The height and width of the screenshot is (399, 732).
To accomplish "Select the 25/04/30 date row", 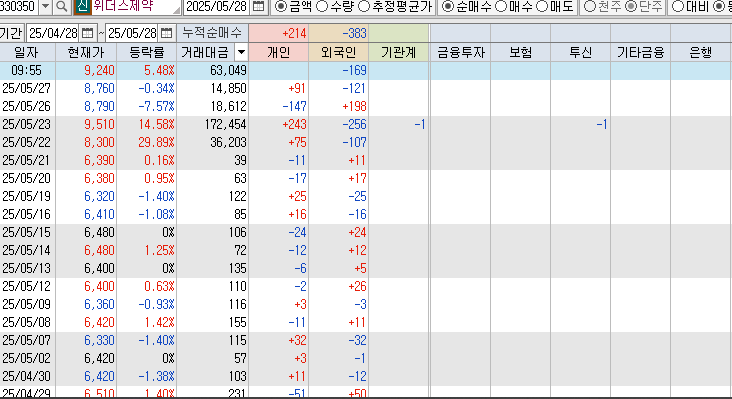I will (x=366, y=377).
